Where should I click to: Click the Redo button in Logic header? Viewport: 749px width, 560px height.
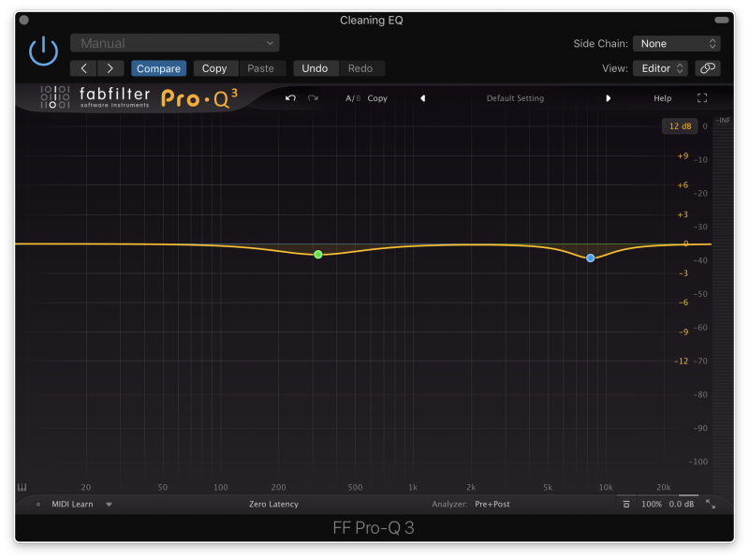[x=360, y=68]
